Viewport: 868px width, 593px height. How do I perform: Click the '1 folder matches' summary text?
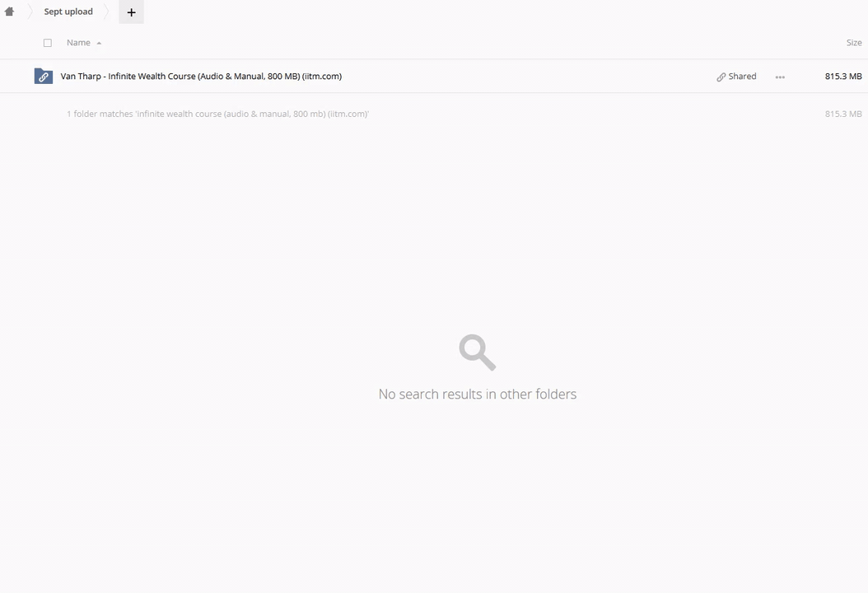coord(217,114)
